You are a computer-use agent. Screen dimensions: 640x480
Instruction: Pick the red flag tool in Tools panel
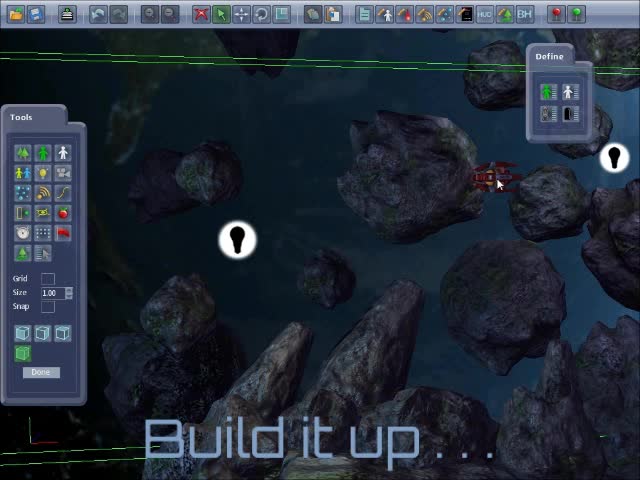click(63, 233)
